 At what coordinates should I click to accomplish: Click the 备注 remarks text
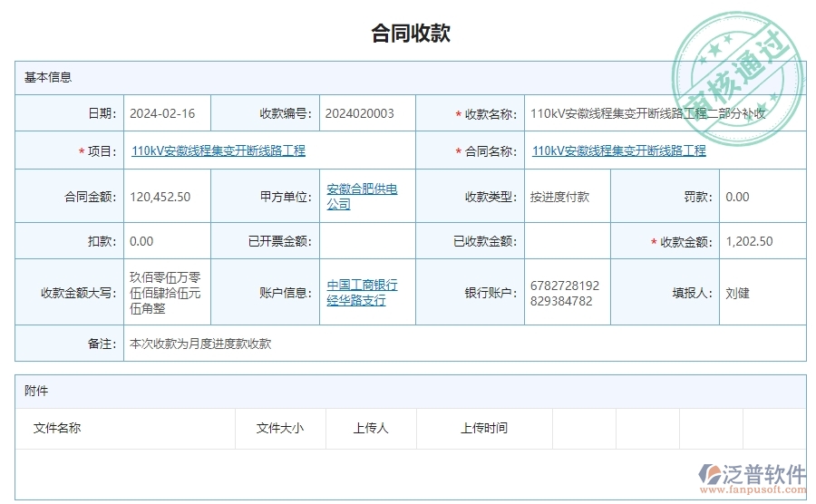click(x=200, y=344)
